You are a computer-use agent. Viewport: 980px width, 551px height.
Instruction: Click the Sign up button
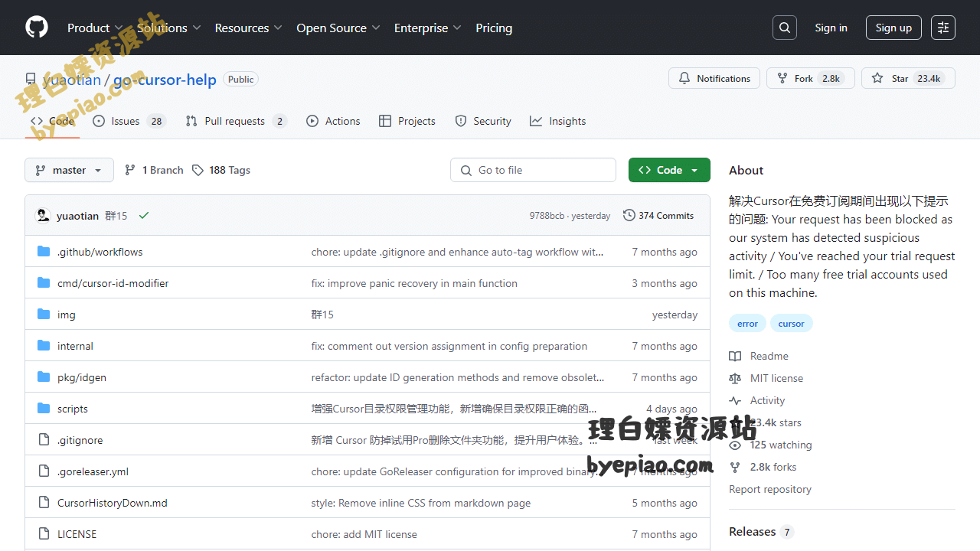pyautogui.click(x=893, y=28)
